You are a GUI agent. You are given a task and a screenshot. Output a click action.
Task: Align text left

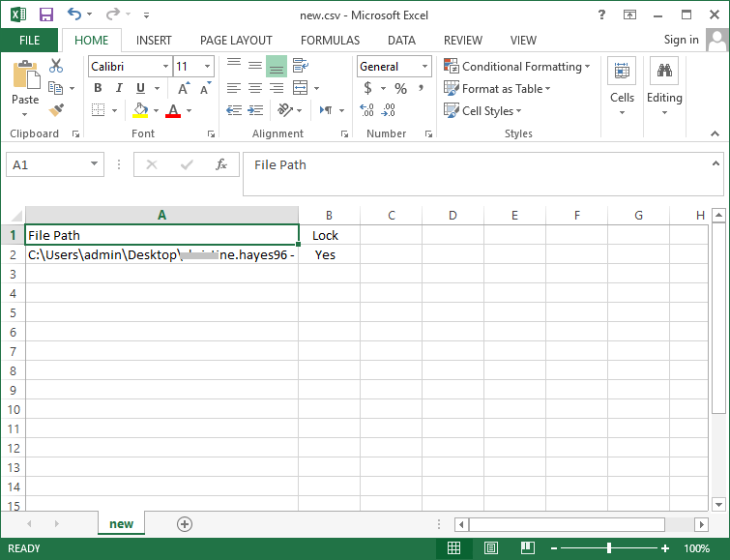click(234, 88)
